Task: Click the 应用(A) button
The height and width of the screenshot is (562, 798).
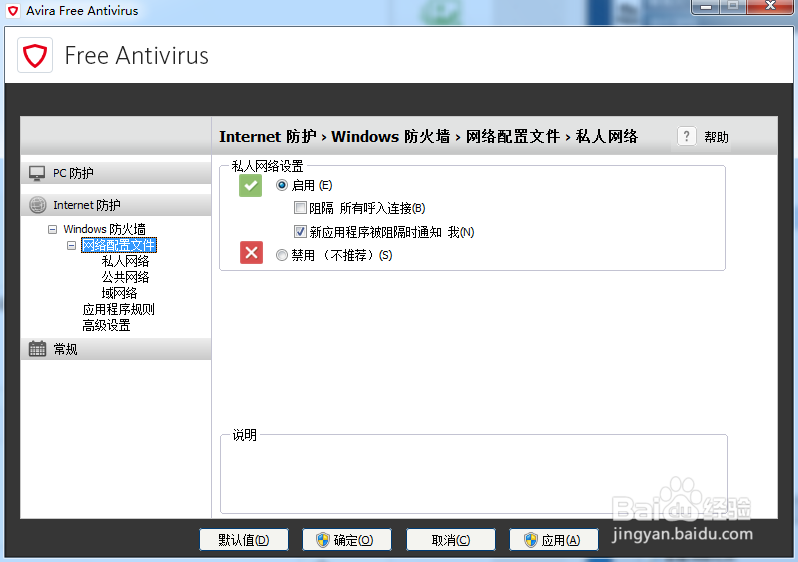Action: tap(554, 540)
